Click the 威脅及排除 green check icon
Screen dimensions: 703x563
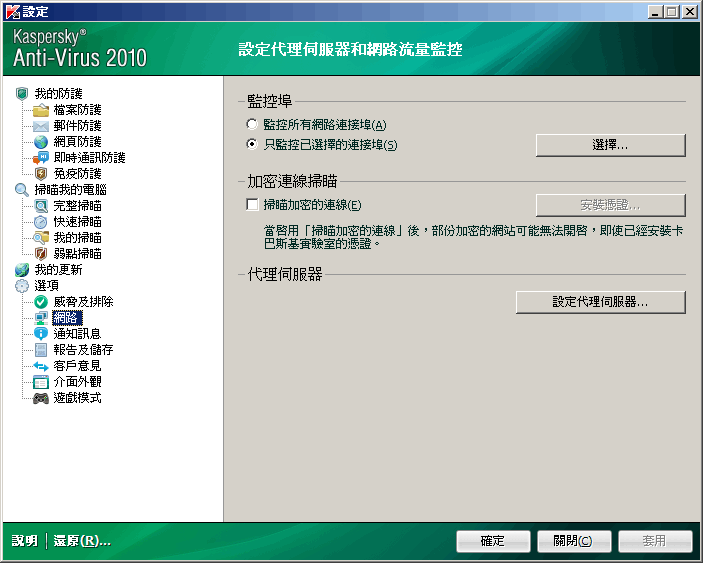(x=41, y=302)
